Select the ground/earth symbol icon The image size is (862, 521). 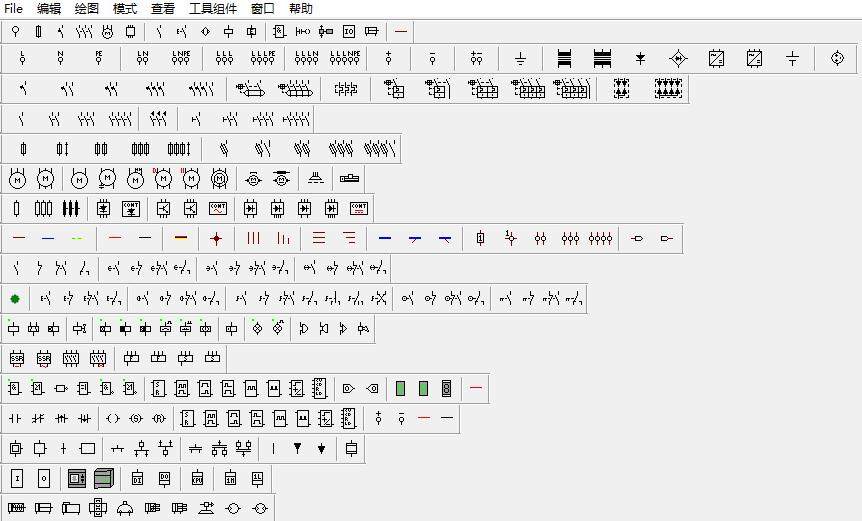520,59
